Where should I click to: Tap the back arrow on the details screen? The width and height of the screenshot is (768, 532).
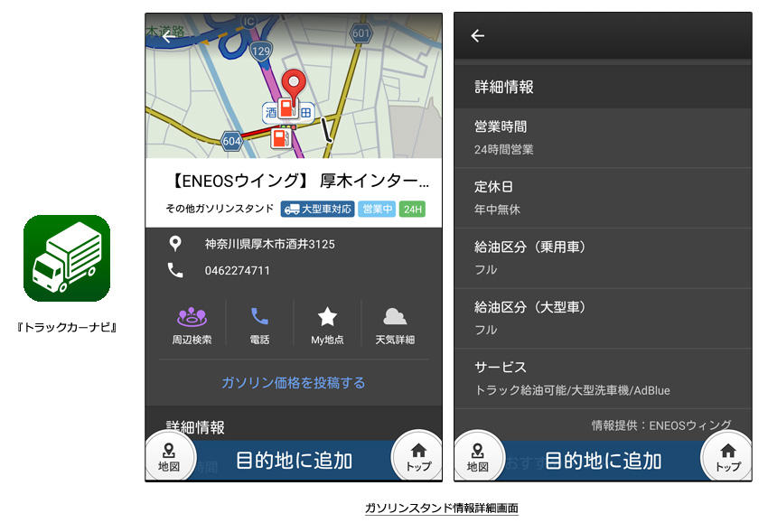pos(478,36)
